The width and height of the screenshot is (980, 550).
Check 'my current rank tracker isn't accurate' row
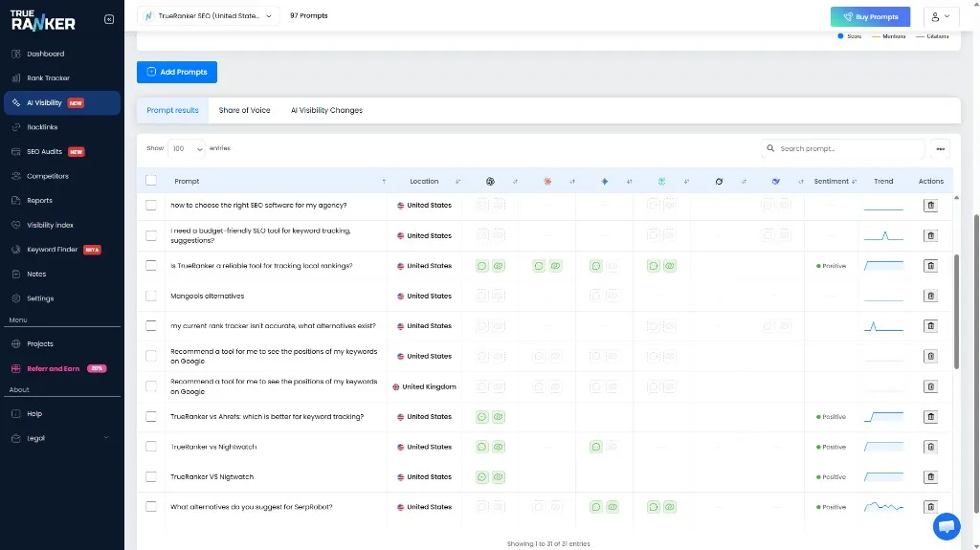pyautogui.click(x=151, y=325)
